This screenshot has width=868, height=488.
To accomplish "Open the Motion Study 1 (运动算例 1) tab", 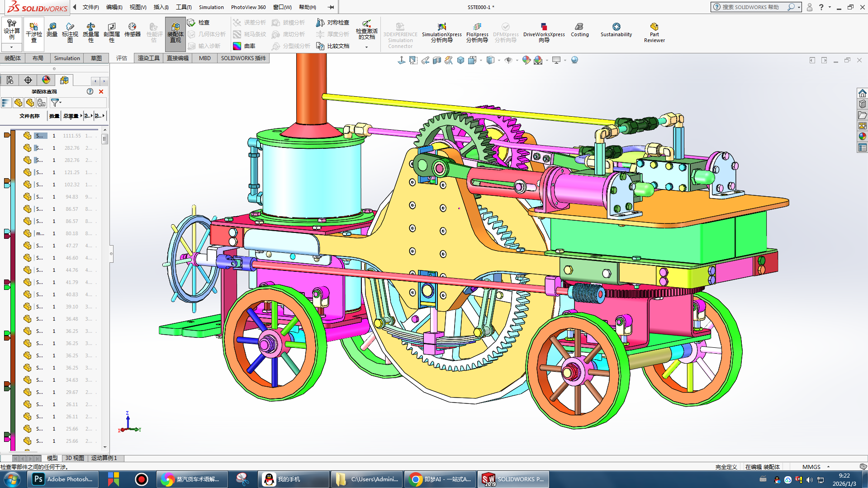I will [x=104, y=458].
